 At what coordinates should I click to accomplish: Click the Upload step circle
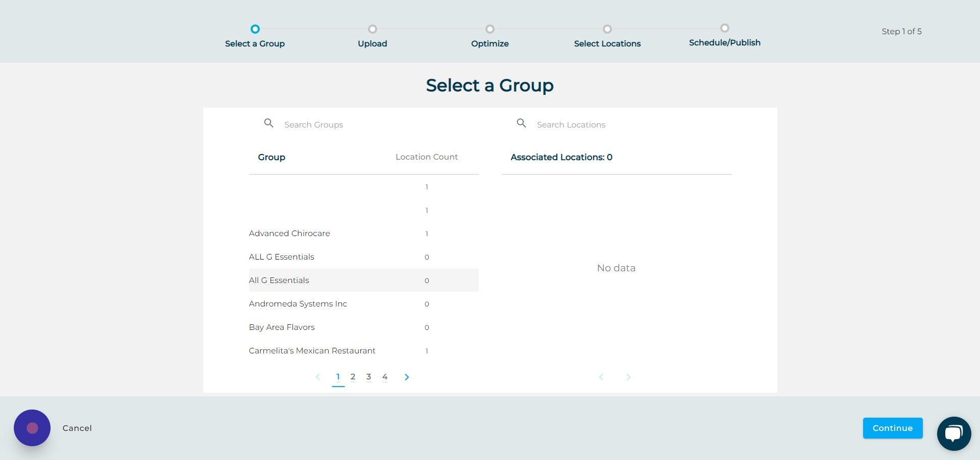click(373, 29)
